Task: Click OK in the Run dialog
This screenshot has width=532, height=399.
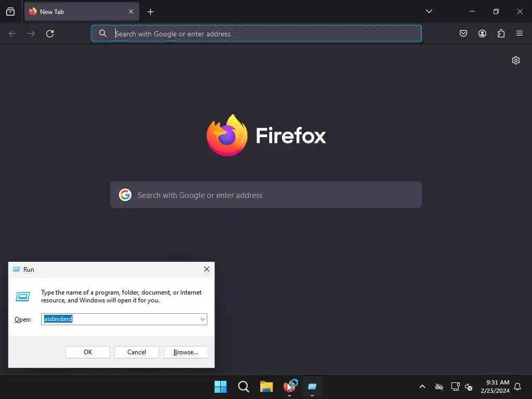Action: [x=88, y=352]
